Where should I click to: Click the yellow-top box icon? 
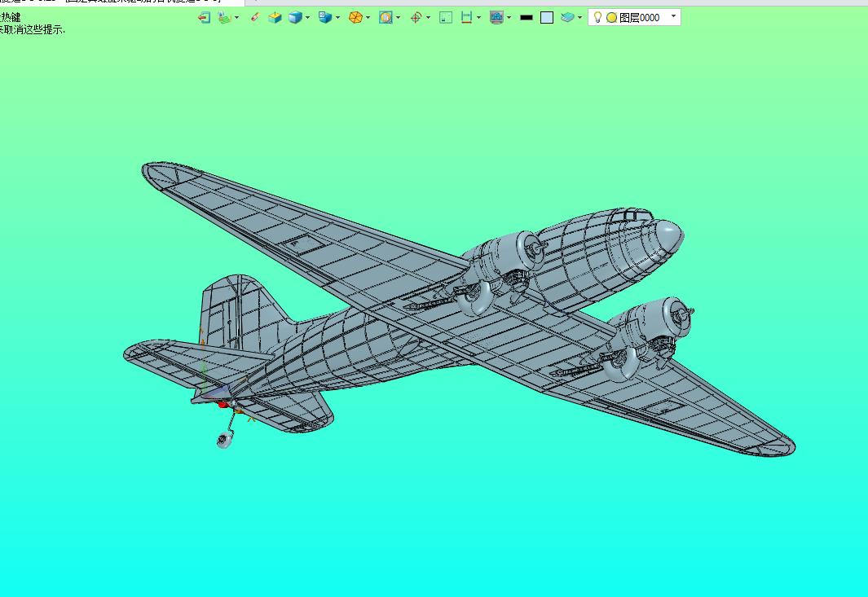pyautogui.click(x=275, y=18)
